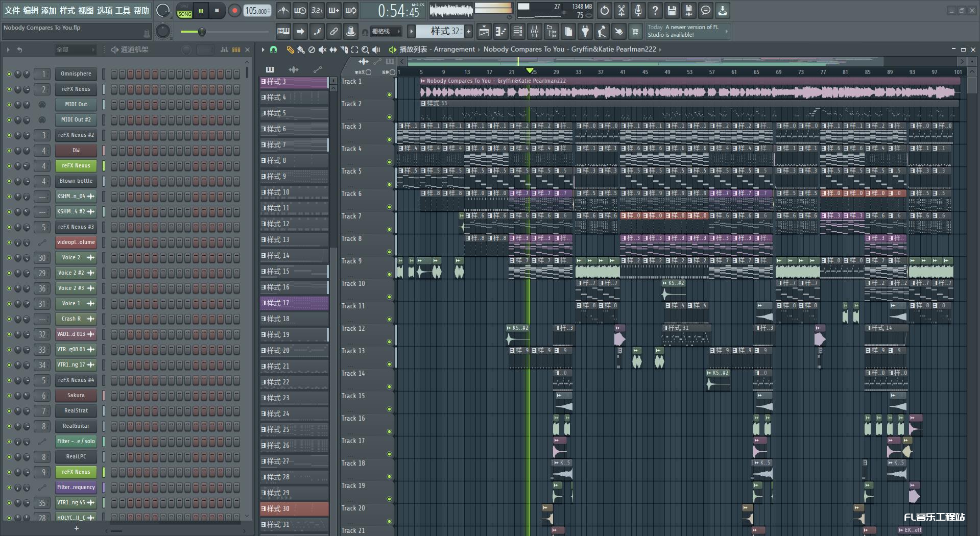Toggle the Blown bottle channel mute LED
This screenshot has width=980, height=536.
point(9,181)
